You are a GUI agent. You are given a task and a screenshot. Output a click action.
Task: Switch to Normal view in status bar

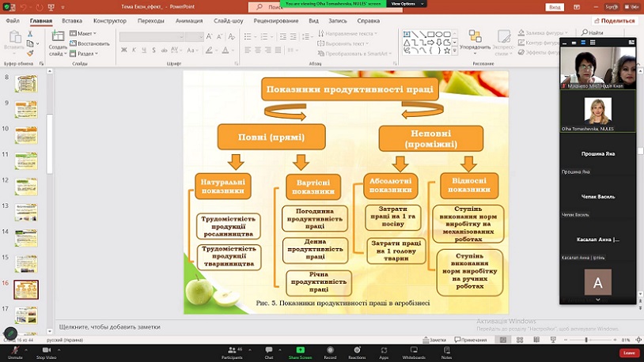503,340
